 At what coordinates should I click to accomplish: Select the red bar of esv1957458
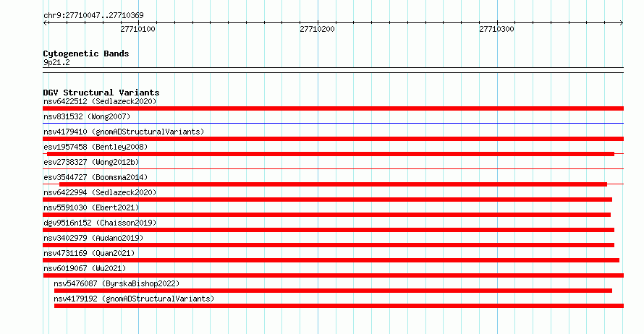[331, 154]
